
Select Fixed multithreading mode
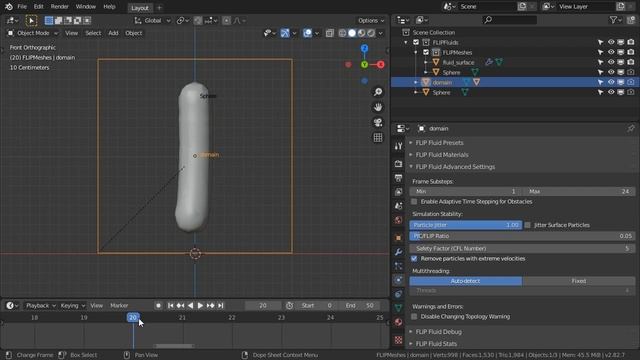point(578,281)
